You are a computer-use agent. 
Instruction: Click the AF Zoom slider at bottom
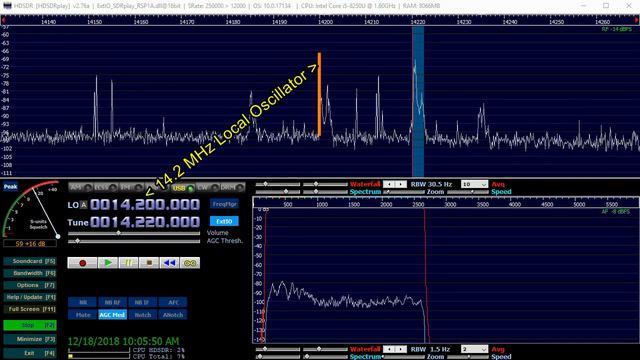[x=405, y=357]
